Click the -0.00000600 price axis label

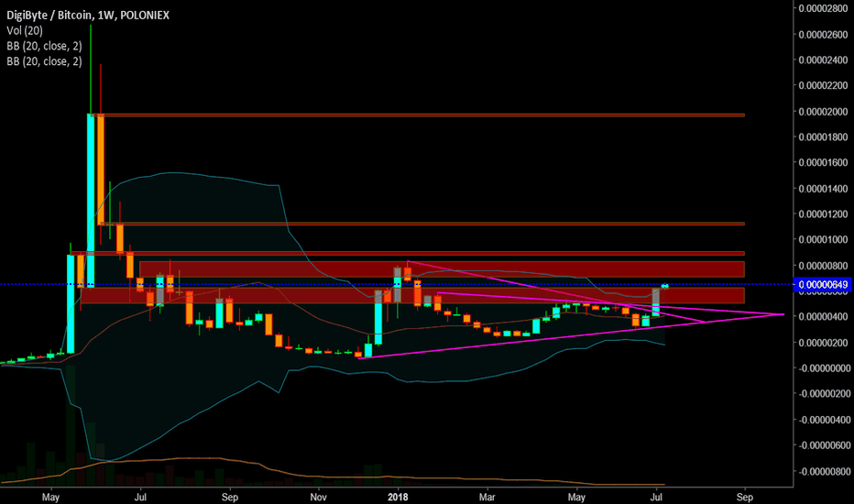click(823, 445)
